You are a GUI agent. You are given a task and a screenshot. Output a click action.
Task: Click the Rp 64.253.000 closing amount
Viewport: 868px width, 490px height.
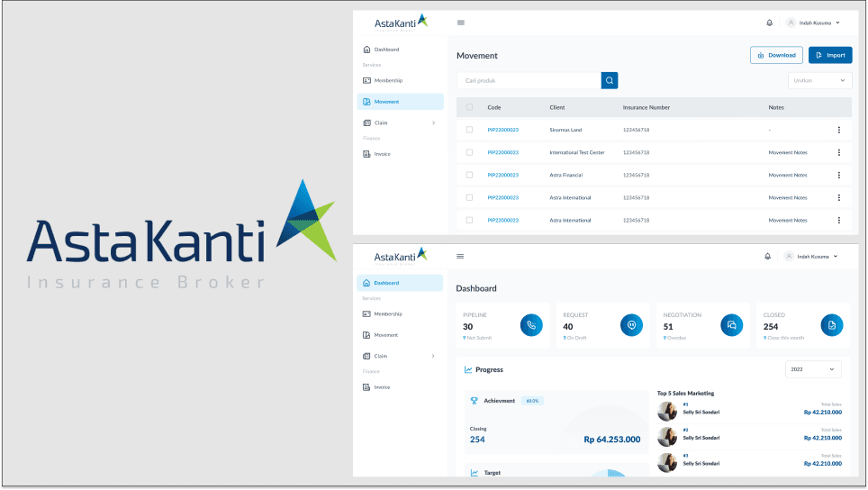coord(612,439)
